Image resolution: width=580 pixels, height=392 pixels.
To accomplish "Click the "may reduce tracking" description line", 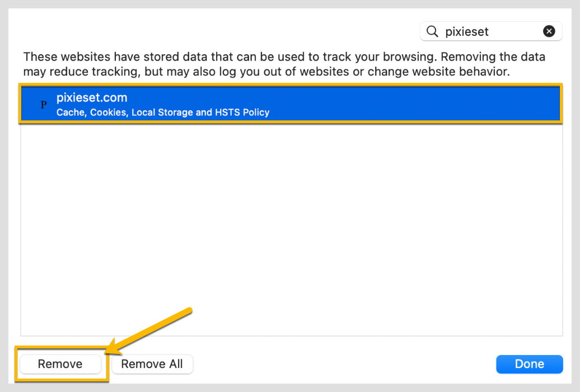I will (x=266, y=72).
